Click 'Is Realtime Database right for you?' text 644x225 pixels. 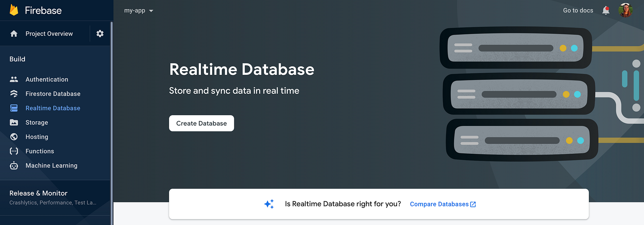pos(343,204)
